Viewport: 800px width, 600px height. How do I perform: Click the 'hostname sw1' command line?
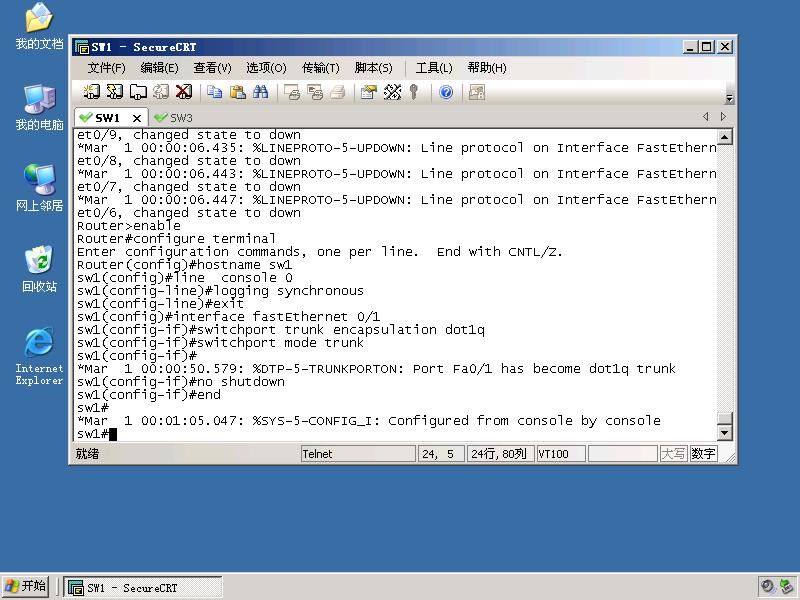point(185,265)
